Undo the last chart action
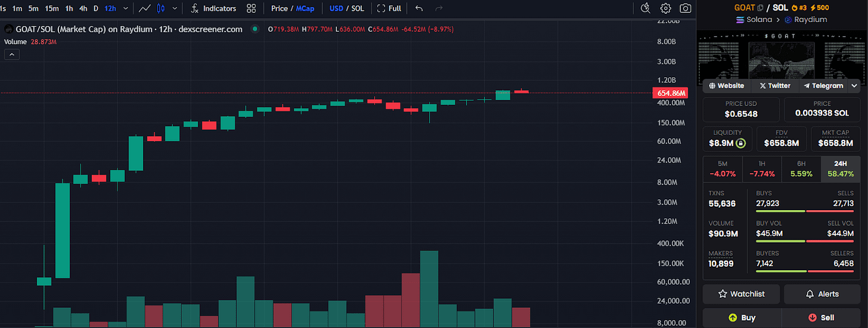Viewport: 868px width, 328px height. (x=419, y=8)
